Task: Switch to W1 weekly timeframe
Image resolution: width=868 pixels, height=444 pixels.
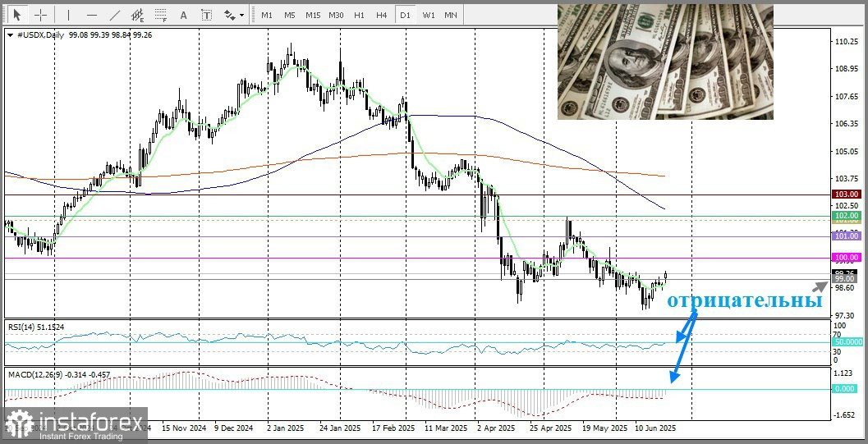Action: click(429, 15)
